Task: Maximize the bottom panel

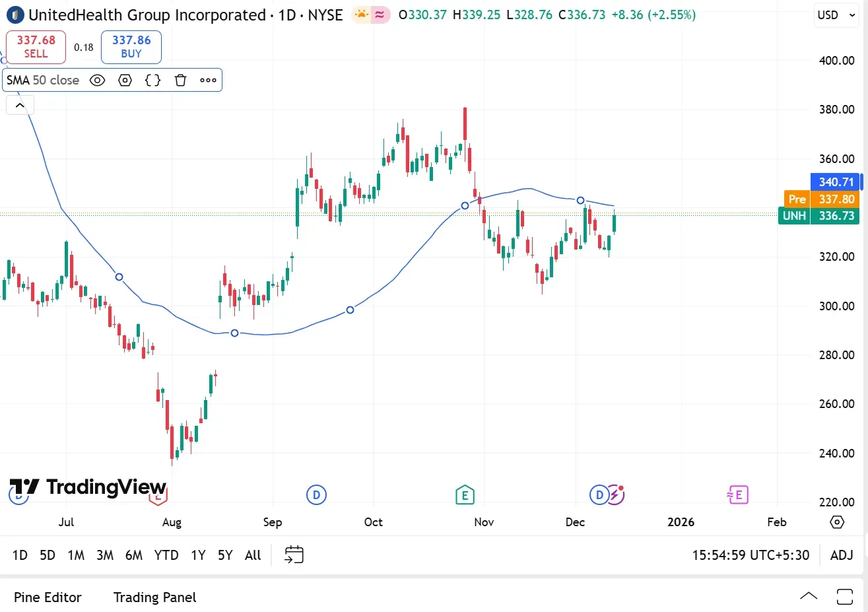Action: click(845, 597)
